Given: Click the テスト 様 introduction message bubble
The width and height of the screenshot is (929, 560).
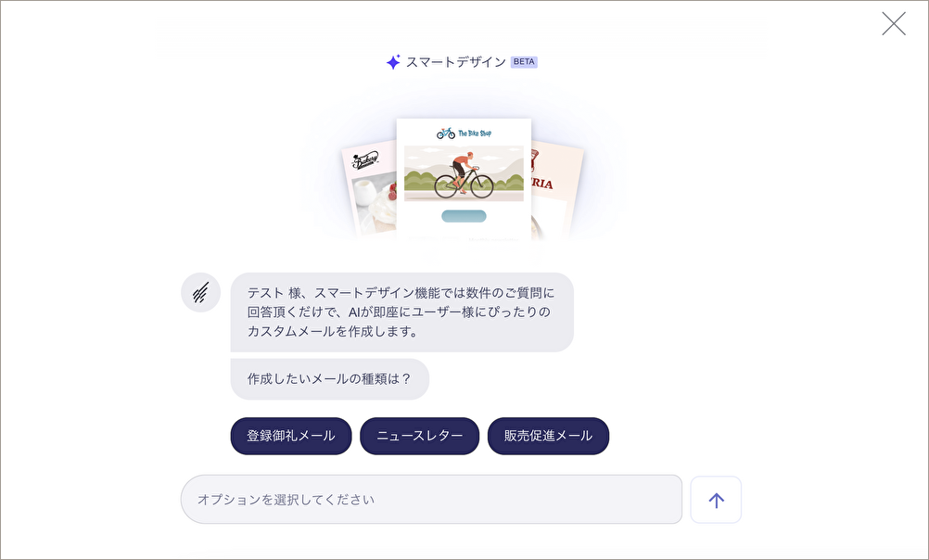Looking at the screenshot, I should pos(402,312).
